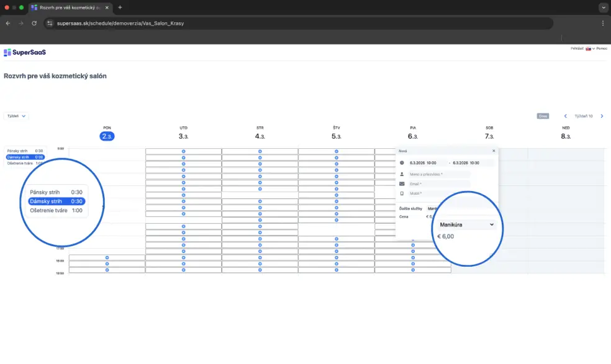Open the Týždeň view dropdown

(16, 116)
